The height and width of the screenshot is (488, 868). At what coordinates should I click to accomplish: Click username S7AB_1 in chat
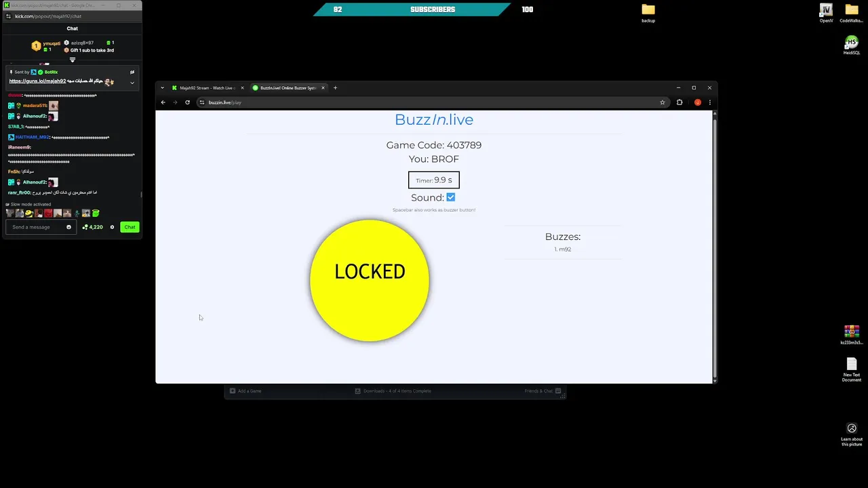[x=16, y=127]
